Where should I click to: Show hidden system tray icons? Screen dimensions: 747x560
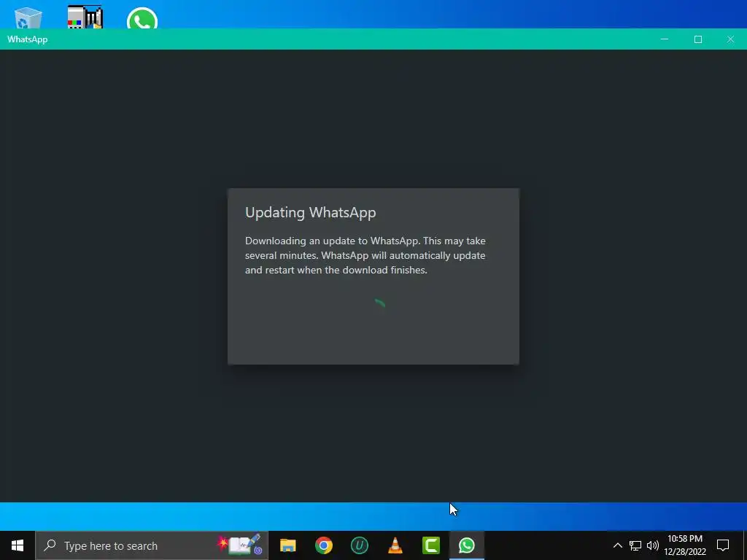[x=617, y=545]
